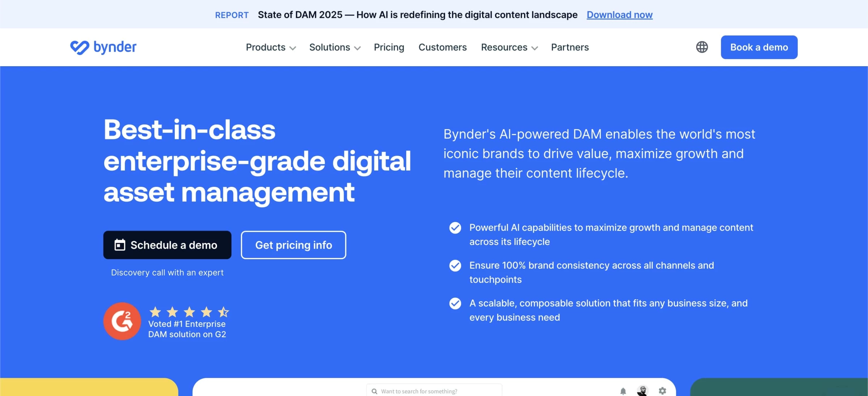868x396 pixels.
Task: Click the State of DAM 2025 banner text
Action: click(417, 15)
